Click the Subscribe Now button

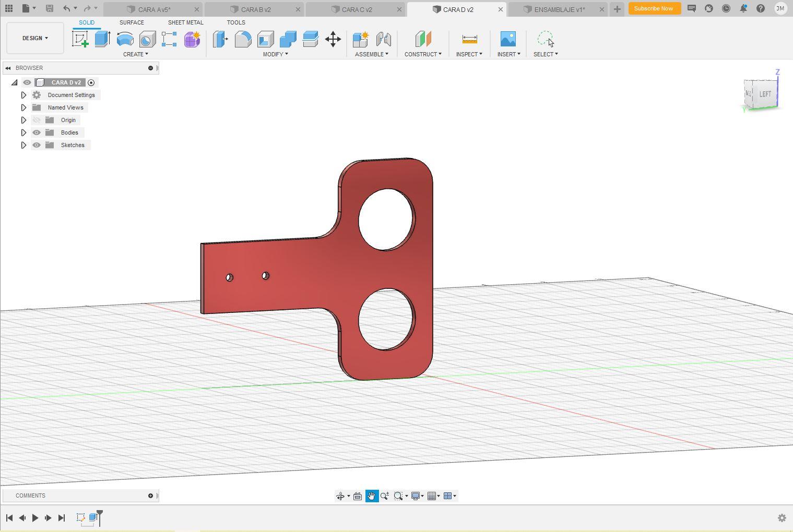pyautogui.click(x=654, y=8)
